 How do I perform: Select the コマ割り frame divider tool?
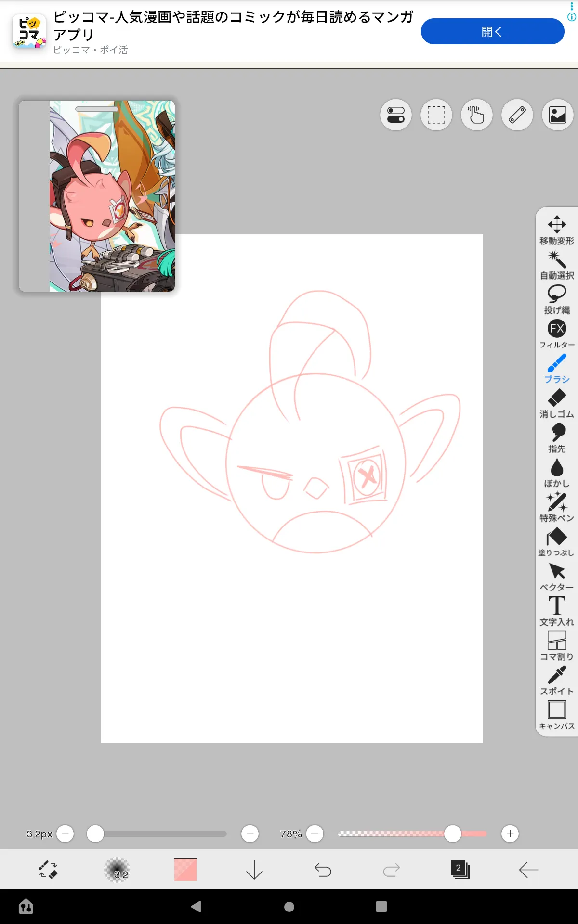coord(557,646)
